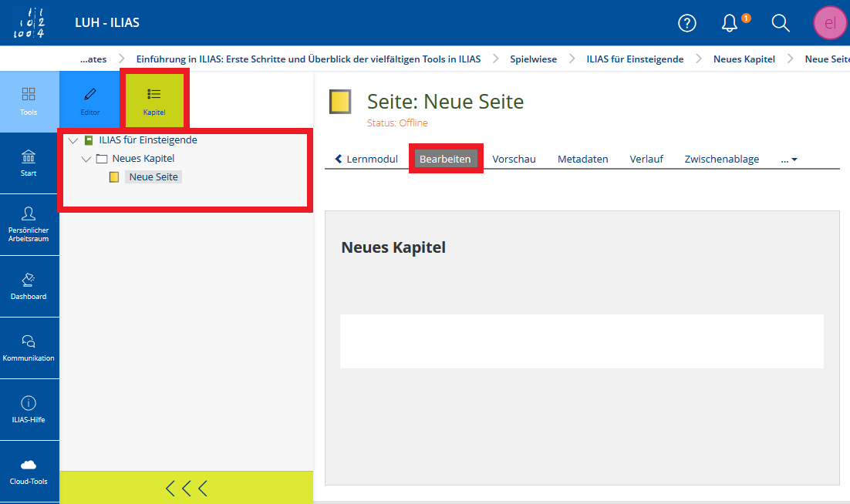Open Cloud-Tools in the sidebar
Screen dimensions: 850x504
[29, 472]
